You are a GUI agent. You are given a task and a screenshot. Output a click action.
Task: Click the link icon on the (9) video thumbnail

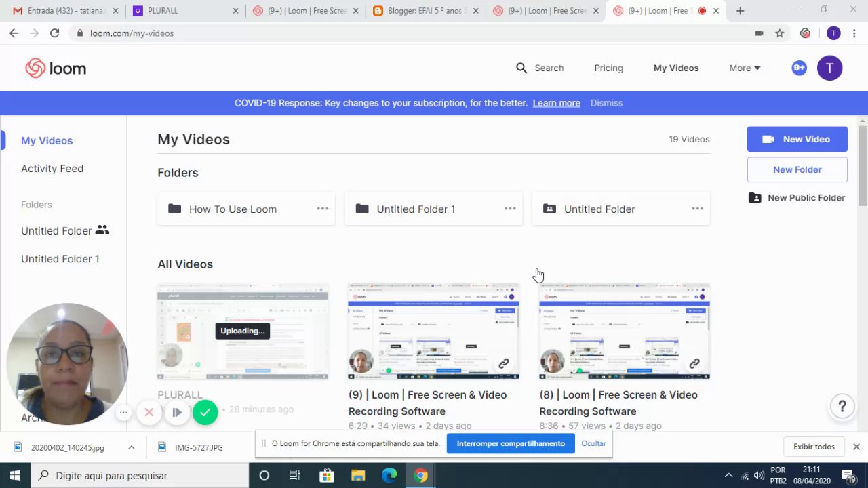point(504,364)
